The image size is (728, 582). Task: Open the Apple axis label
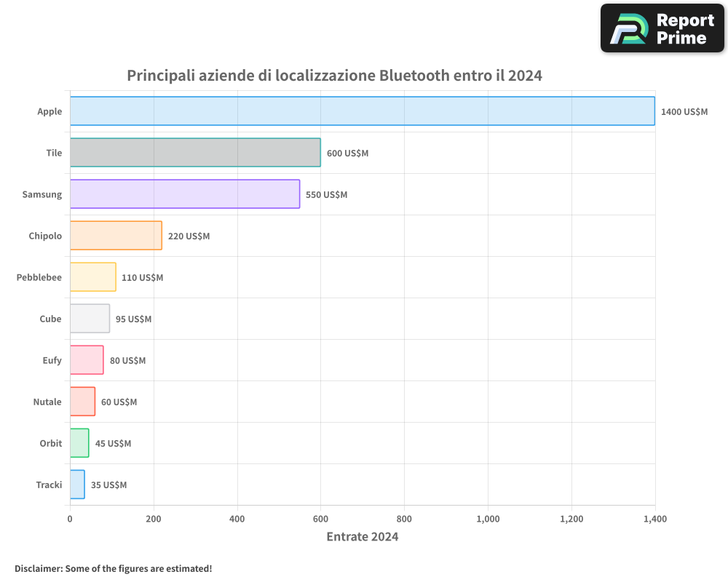pyautogui.click(x=50, y=112)
